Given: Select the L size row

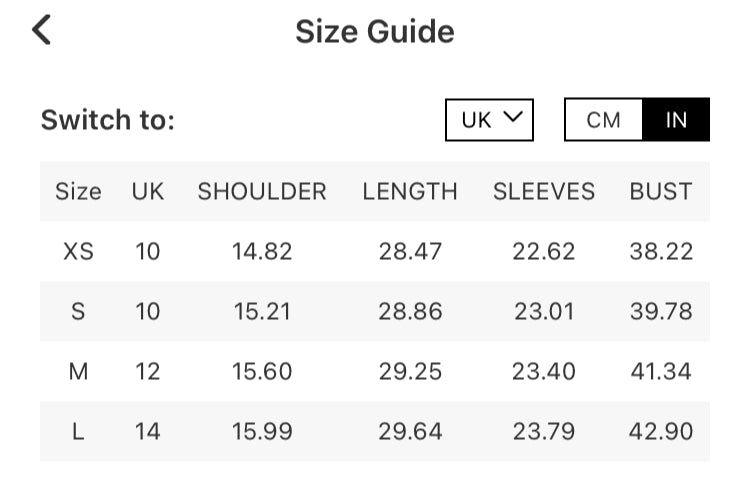Looking at the screenshot, I should tap(78, 432).
